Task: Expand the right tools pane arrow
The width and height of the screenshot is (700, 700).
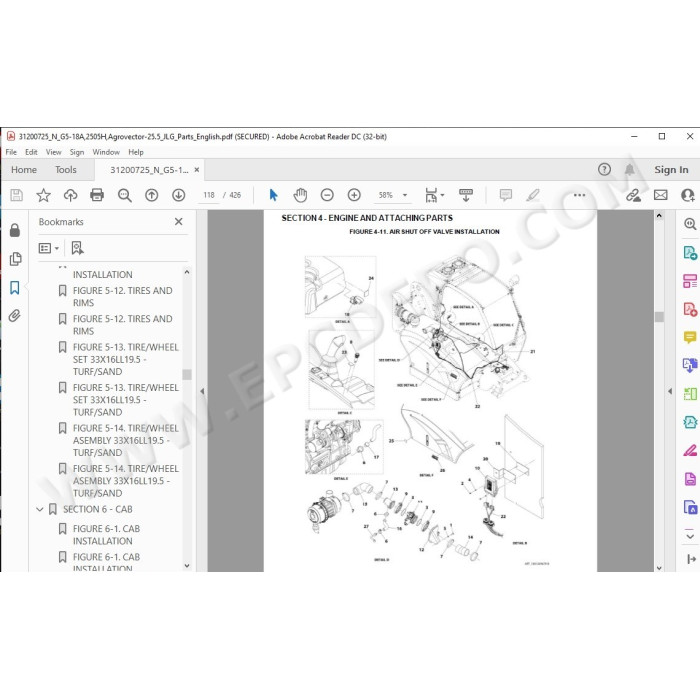Action: point(670,391)
